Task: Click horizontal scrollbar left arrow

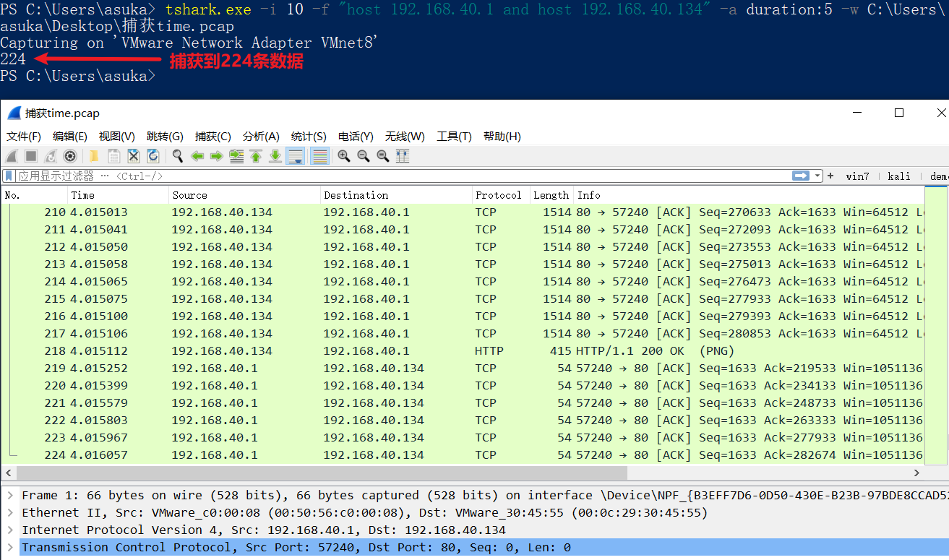Action: tap(9, 473)
